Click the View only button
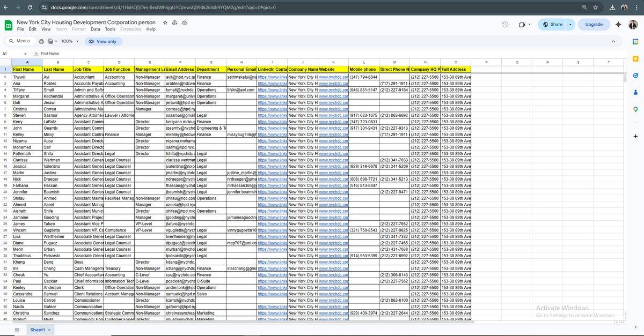Image resolution: width=644 pixels, height=336 pixels. click(x=103, y=41)
